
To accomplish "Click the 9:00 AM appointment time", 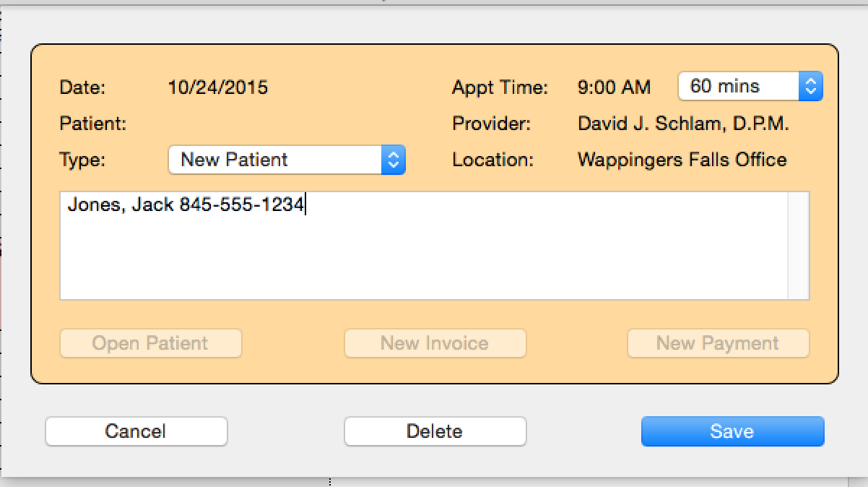I will pyautogui.click(x=614, y=88).
